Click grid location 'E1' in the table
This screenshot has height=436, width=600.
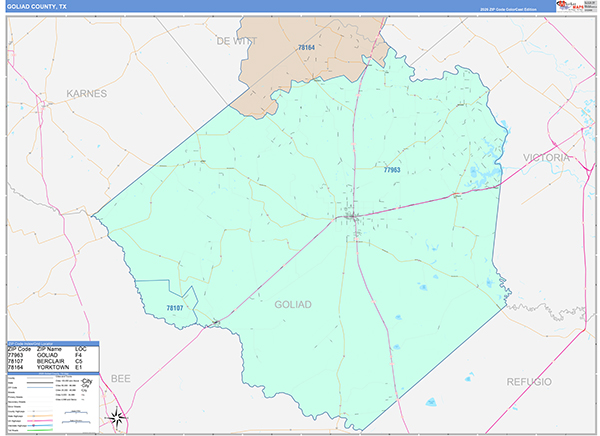click(78, 367)
